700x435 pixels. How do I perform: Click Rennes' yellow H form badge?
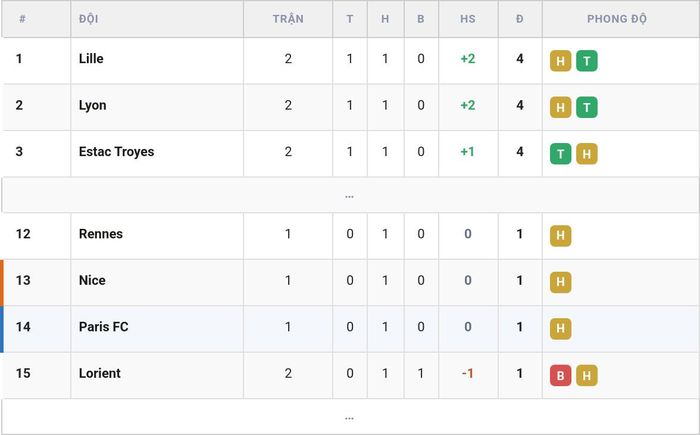click(560, 236)
